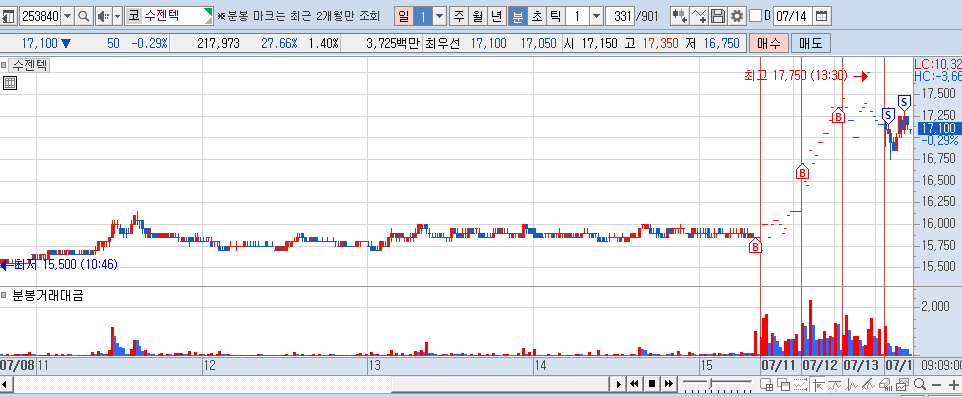This screenshot has width=962, height=397.
Task: Open the data grid icon below 수젠텍 label
Action: pos(10,83)
